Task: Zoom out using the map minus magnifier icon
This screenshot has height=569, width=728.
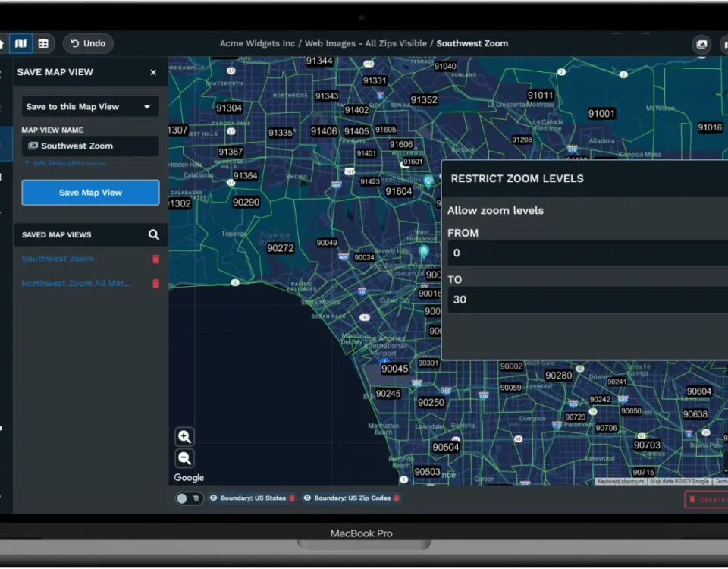Action: coord(185,458)
